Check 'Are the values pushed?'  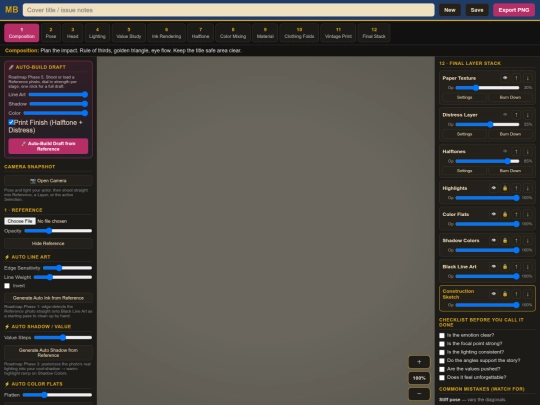pyautogui.click(x=442, y=369)
